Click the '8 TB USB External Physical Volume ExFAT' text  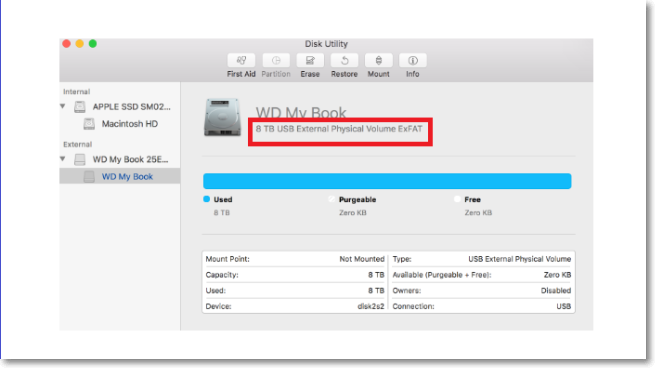[x=339, y=129]
